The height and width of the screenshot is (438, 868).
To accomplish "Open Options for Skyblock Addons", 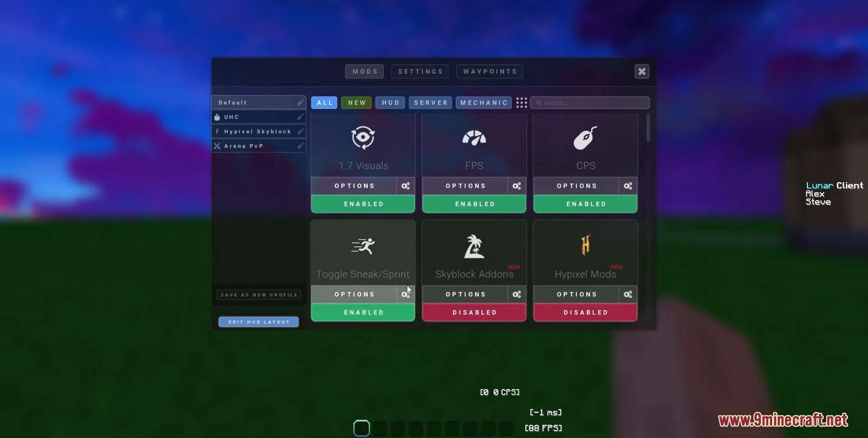I will (465, 294).
